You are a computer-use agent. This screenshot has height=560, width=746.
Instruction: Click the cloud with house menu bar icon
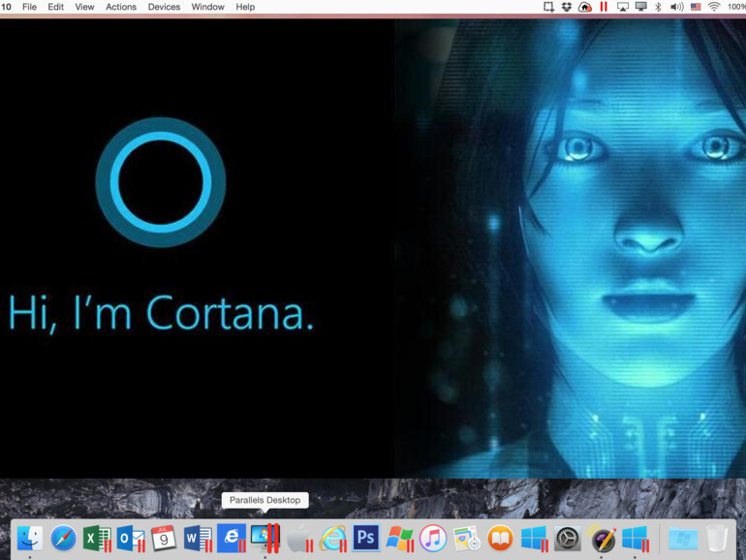[x=585, y=7]
